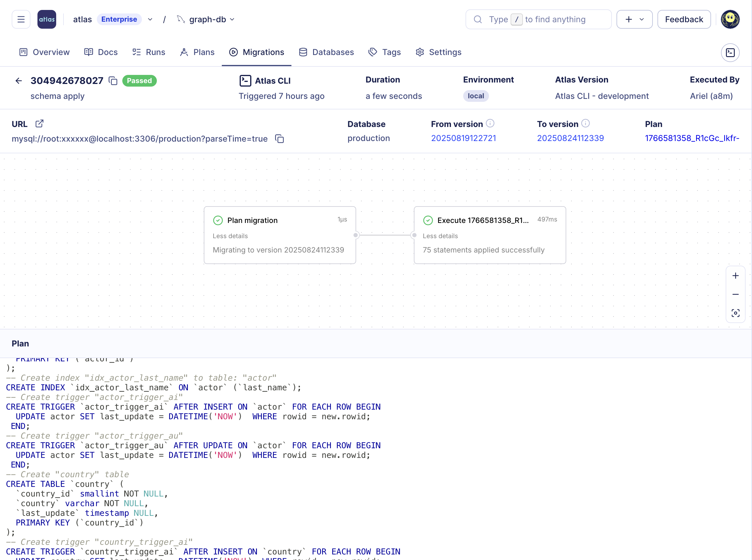Switch to the Databases tab
752x560 pixels.
[326, 52]
